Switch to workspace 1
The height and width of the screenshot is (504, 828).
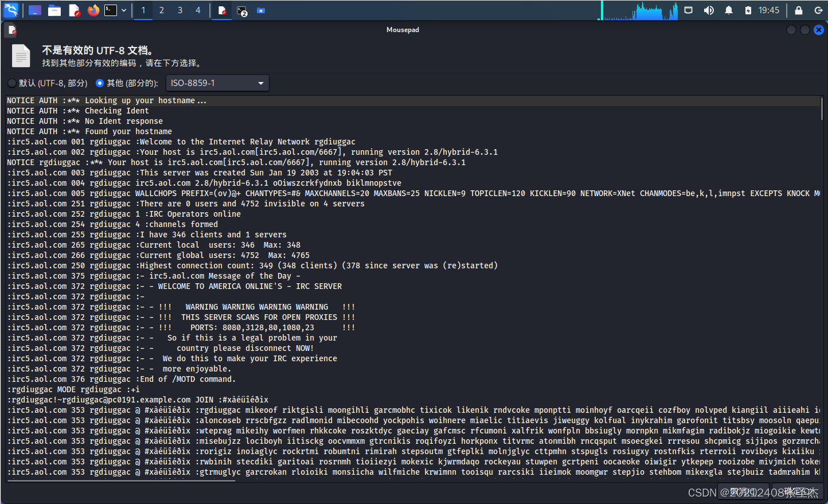[x=143, y=10]
